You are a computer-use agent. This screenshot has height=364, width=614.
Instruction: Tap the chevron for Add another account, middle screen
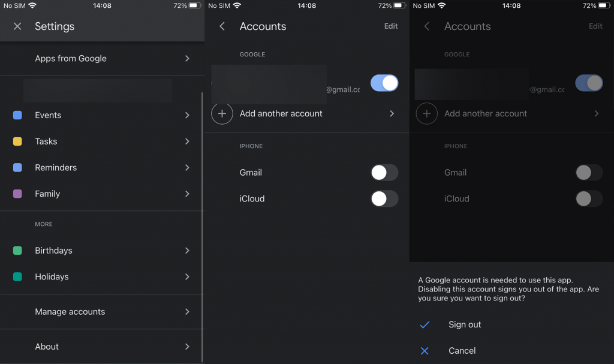(x=392, y=113)
